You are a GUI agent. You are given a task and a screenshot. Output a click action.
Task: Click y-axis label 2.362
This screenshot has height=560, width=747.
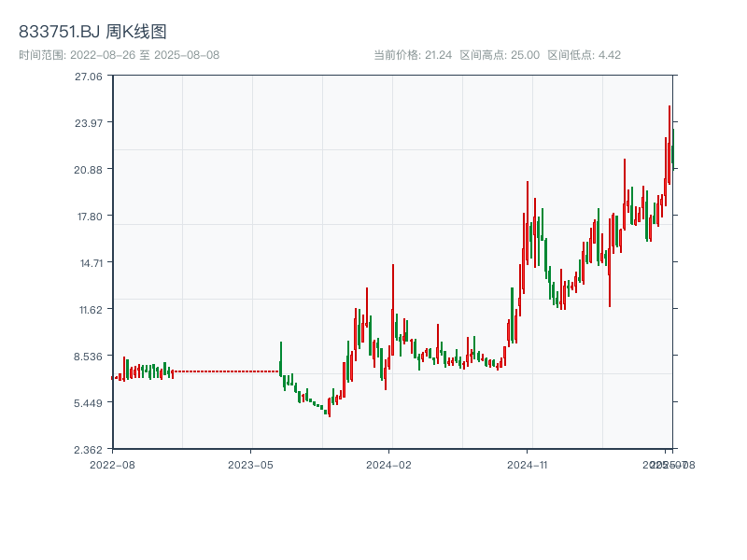point(88,450)
